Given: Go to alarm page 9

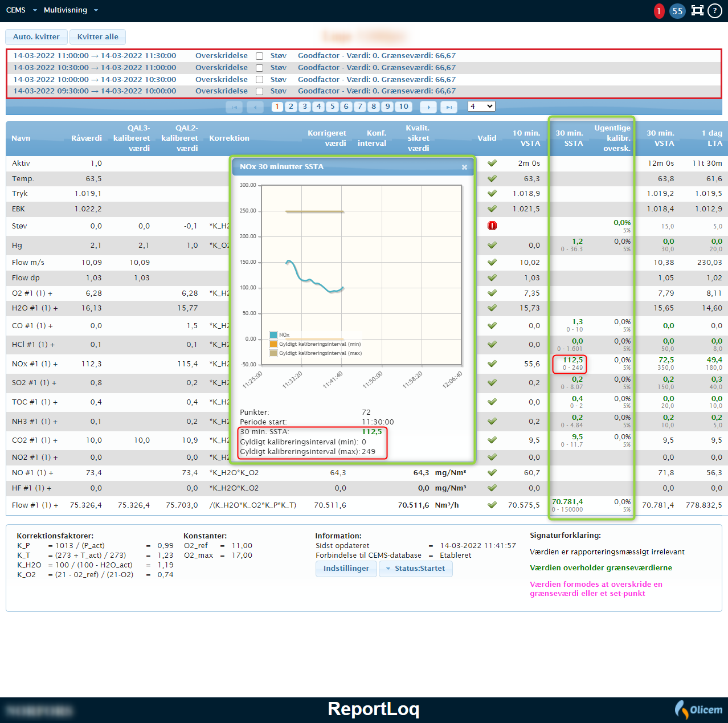Looking at the screenshot, I should click(x=387, y=107).
